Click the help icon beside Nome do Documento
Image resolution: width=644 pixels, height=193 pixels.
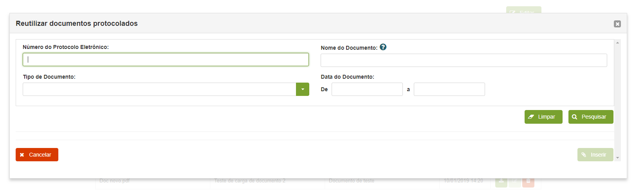click(x=383, y=47)
